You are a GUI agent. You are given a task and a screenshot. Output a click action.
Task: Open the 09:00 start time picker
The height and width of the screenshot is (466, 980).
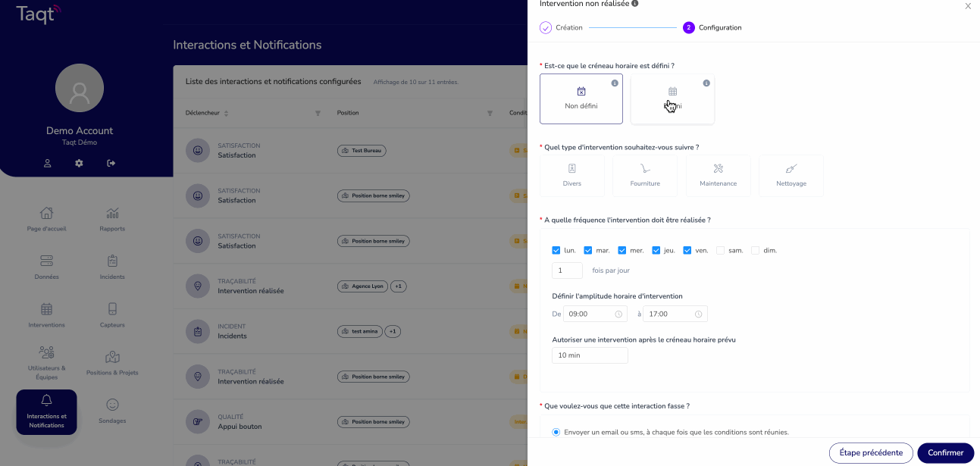(595, 314)
